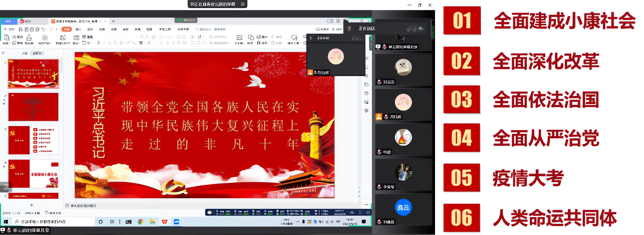Click the red WPS Office taskbar icon

pyautogui.click(x=165, y=222)
